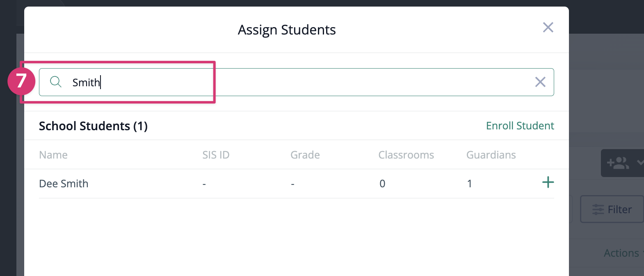Viewport: 644px width, 276px height.
Task: Close the Assign Students dialog
Action: tap(548, 28)
